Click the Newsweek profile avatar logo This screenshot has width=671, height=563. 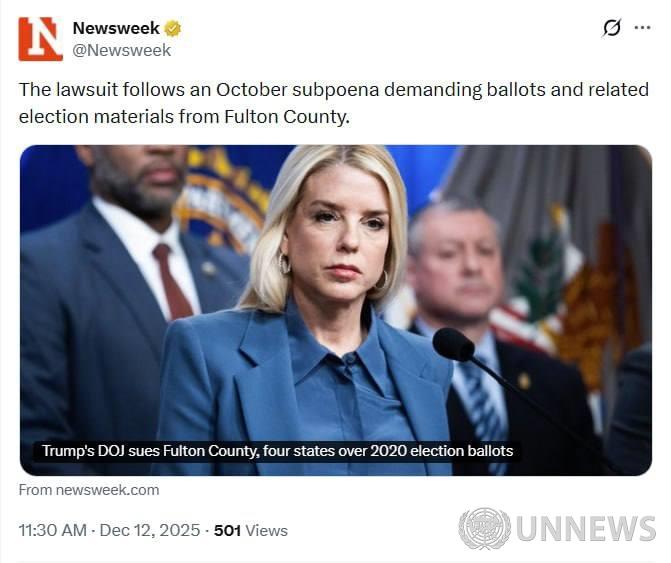[x=40, y=39]
